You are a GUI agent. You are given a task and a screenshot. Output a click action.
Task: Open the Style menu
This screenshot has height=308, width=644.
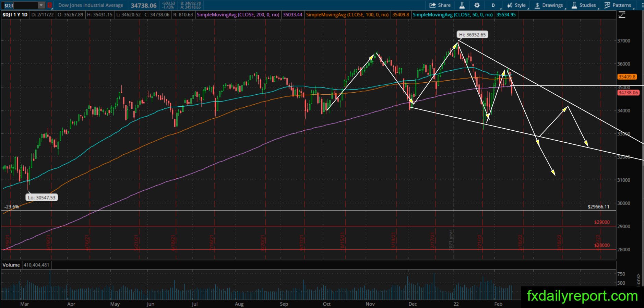[x=516, y=5]
